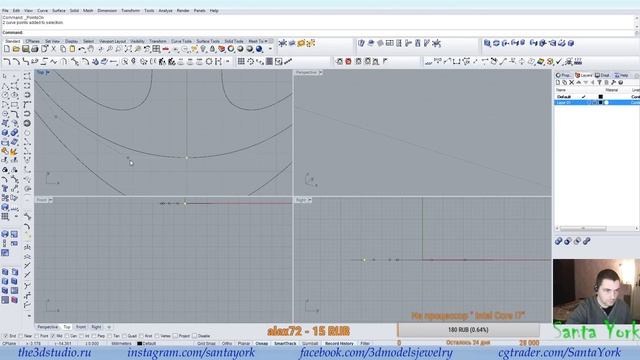This screenshot has height=360, width=640.
Task: Click the Save icon in Standard toolbar
Action: click(25, 49)
